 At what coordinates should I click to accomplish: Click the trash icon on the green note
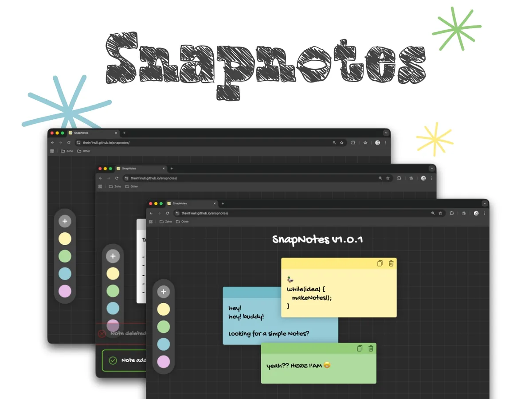[x=371, y=348]
